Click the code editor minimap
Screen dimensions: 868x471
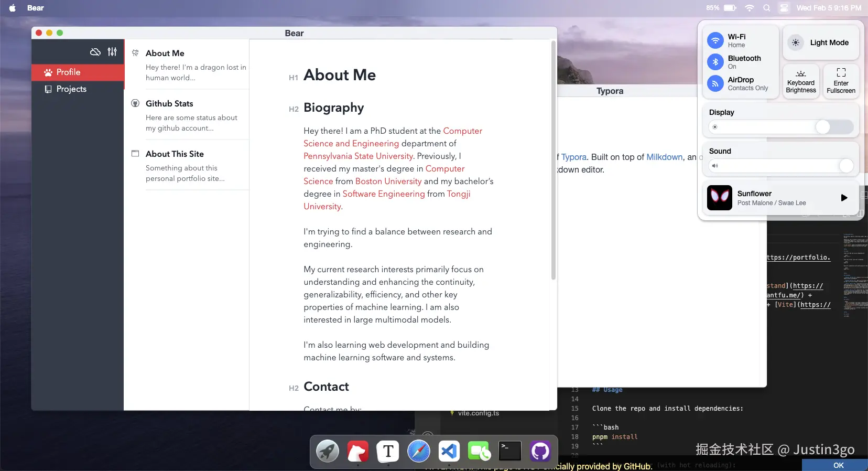855,275
